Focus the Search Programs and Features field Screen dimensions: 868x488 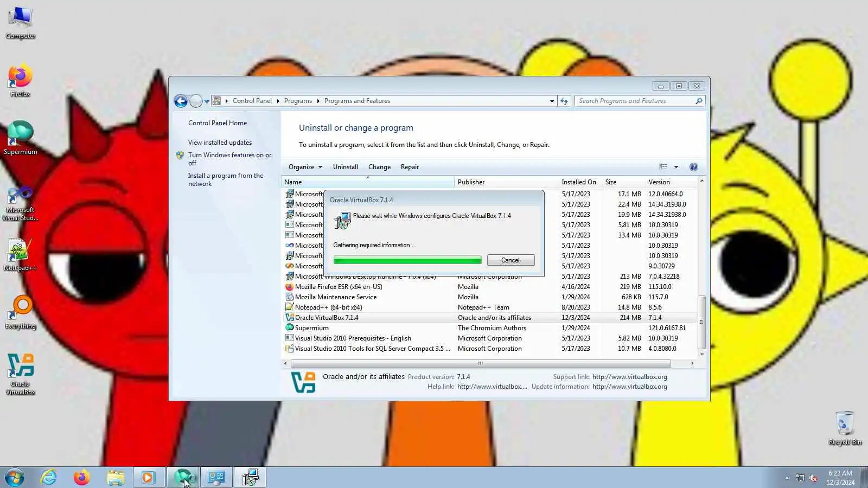point(635,101)
